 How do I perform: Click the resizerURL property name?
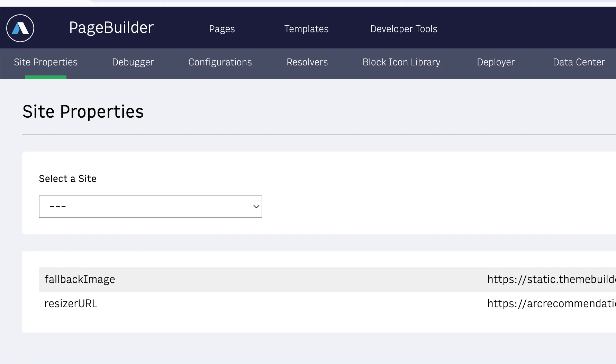71,303
